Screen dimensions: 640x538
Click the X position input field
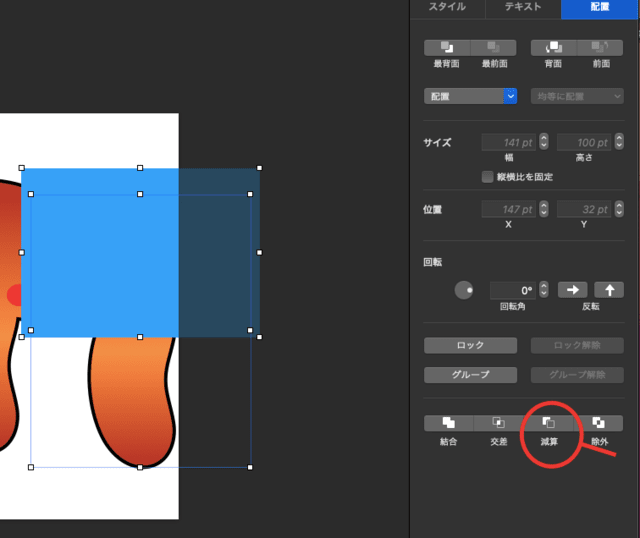pyautogui.click(x=508, y=209)
